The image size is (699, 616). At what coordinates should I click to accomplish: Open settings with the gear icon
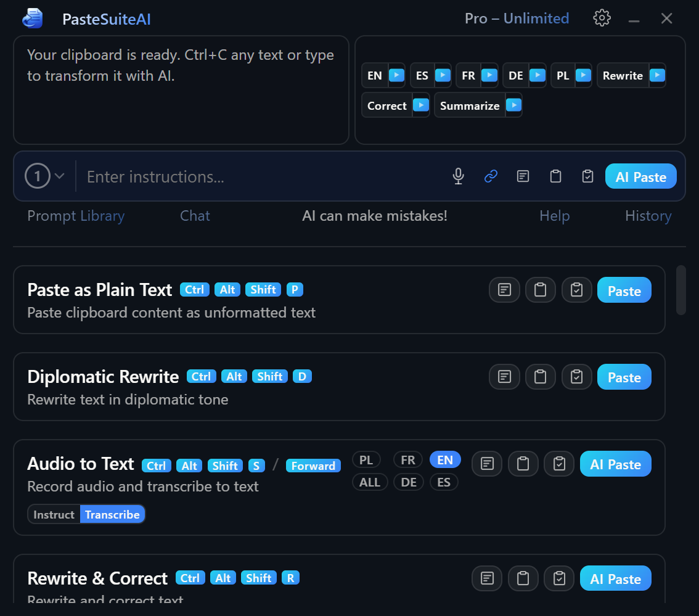[x=602, y=18]
